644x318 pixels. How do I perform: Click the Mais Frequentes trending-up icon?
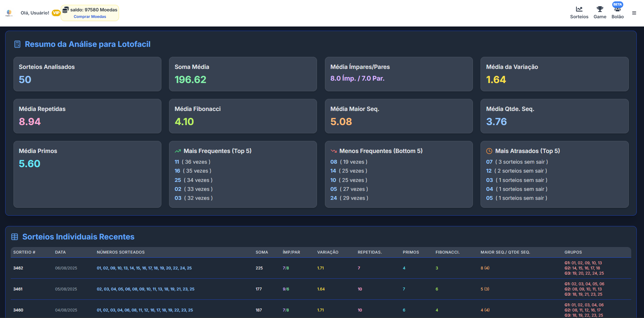(x=178, y=151)
